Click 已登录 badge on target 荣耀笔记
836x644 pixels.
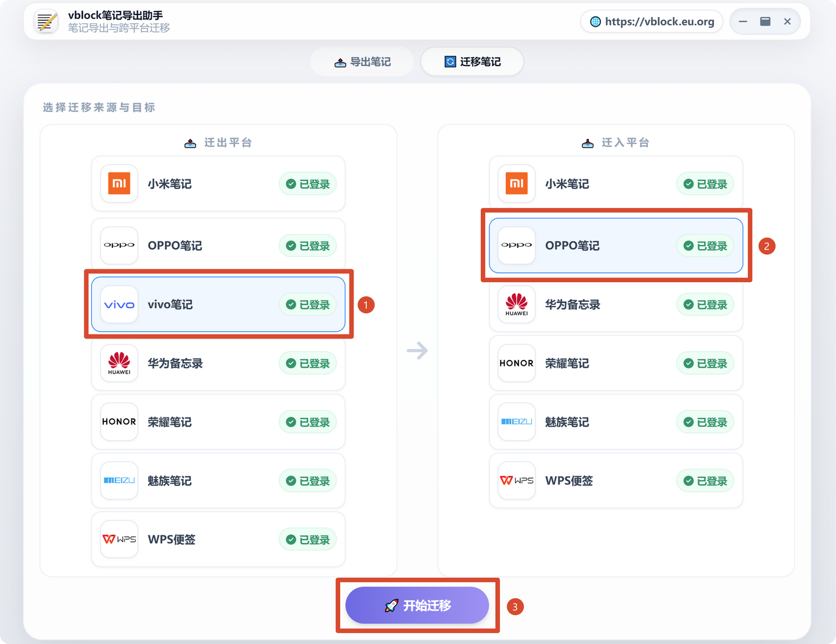coord(705,364)
